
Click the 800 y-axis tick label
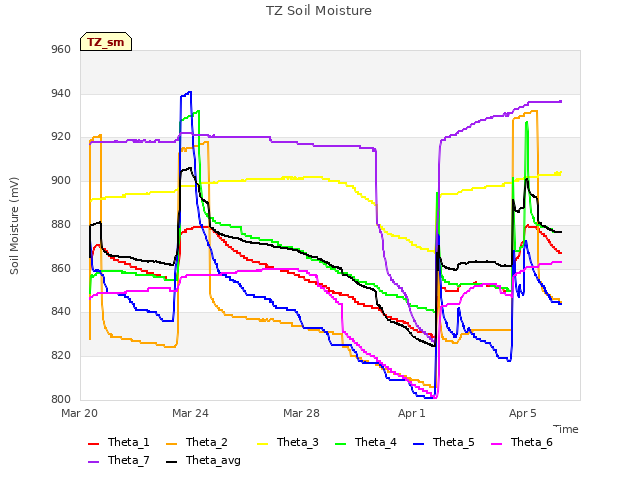point(61,400)
